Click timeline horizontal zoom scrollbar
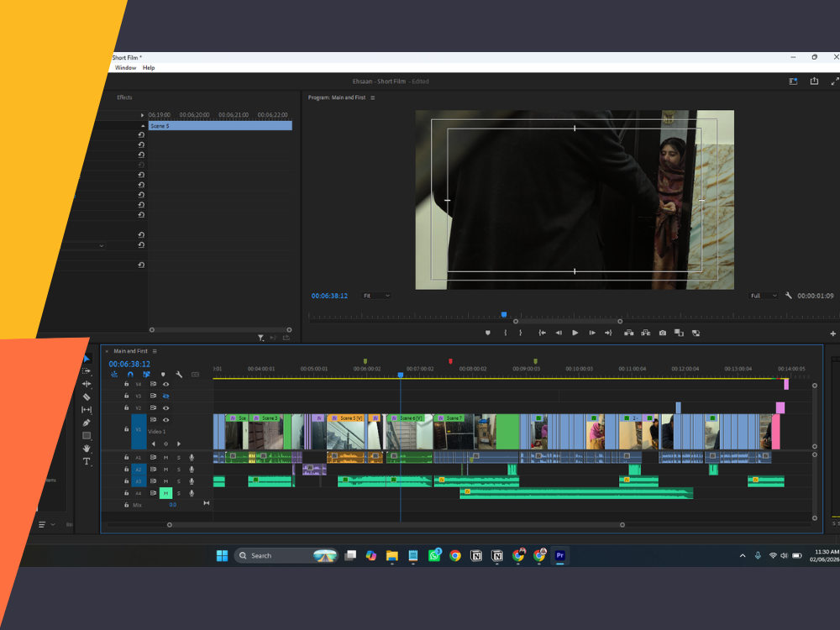 (396, 525)
